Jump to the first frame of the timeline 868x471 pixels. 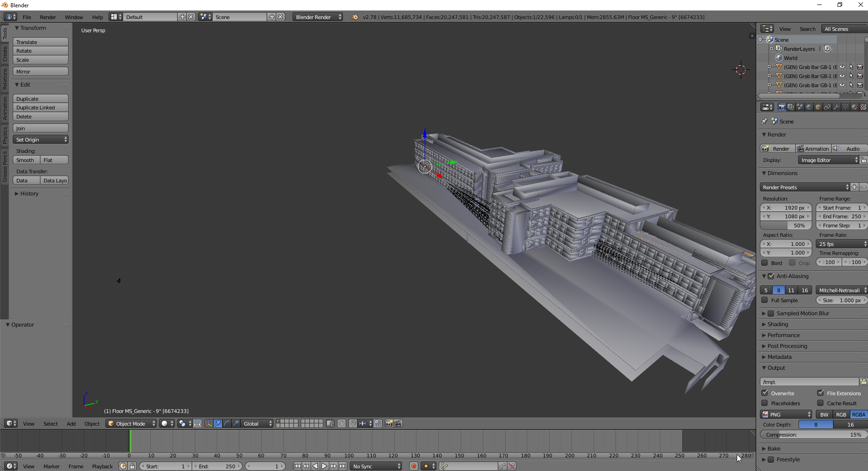tap(297, 466)
